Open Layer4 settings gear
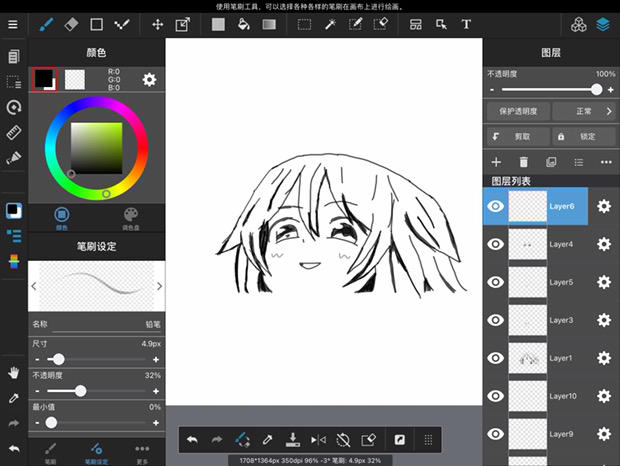Screen dimensions: 620x466 click(x=604, y=244)
